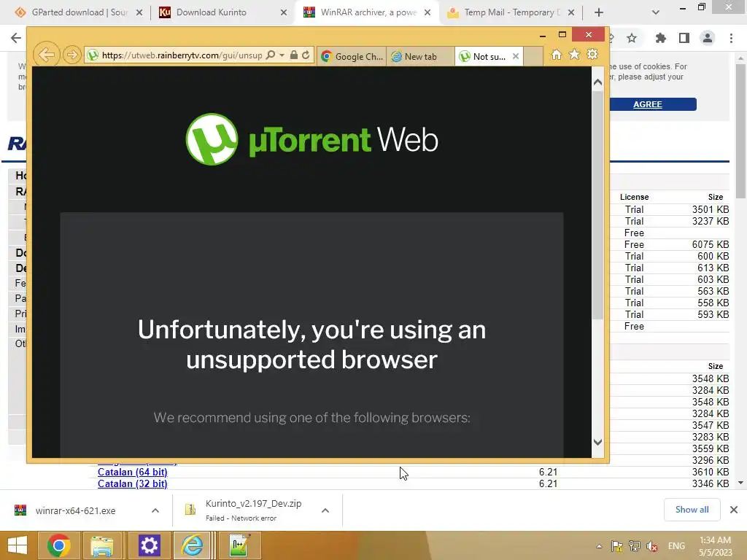
Task: Click the security lock icon in IE
Action: coord(294,55)
